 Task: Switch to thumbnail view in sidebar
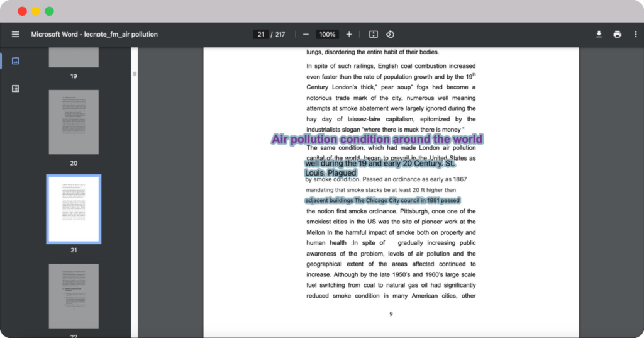pos(16,61)
